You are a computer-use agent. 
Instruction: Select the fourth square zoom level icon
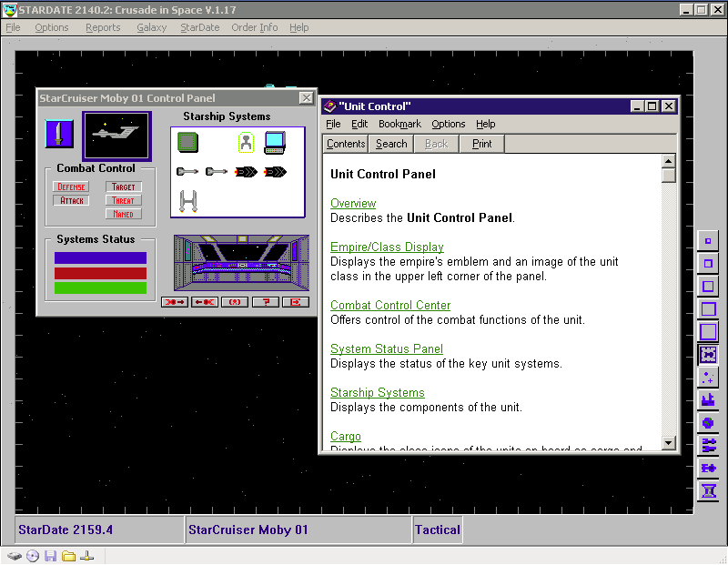pyautogui.click(x=708, y=309)
